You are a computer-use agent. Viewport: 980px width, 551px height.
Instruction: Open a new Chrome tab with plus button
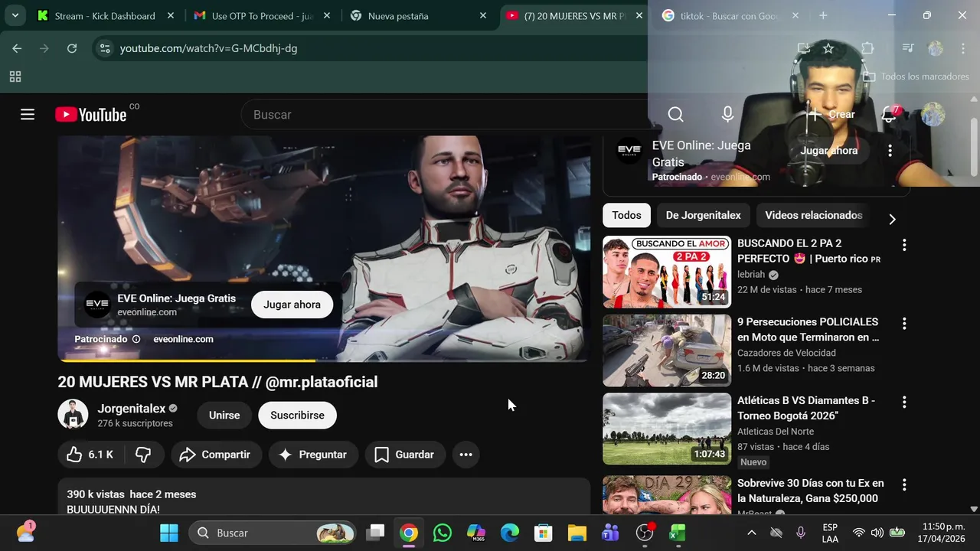tap(823, 15)
